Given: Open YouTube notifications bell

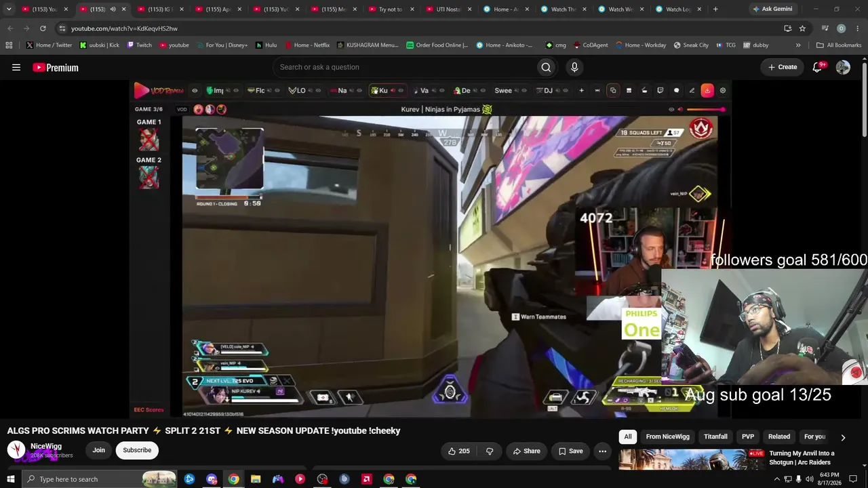Looking at the screenshot, I should pyautogui.click(x=818, y=67).
